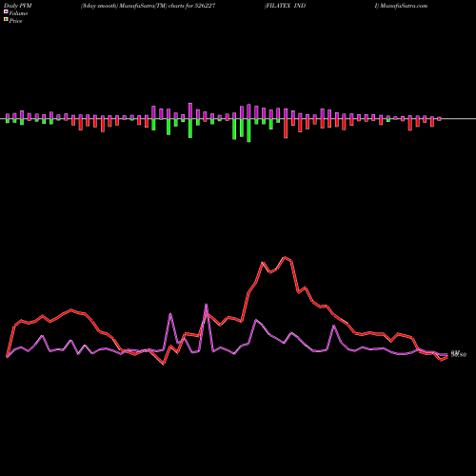The width and height of the screenshot is (476, 476).
Task: Click the 'FILATEX IND' stock name text
Action: [286, 6]
